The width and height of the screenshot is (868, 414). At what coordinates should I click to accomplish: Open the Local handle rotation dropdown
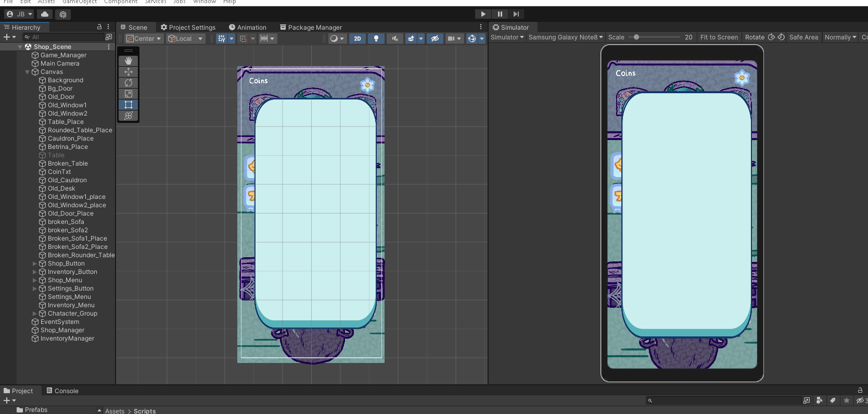[x=185, y=39]
